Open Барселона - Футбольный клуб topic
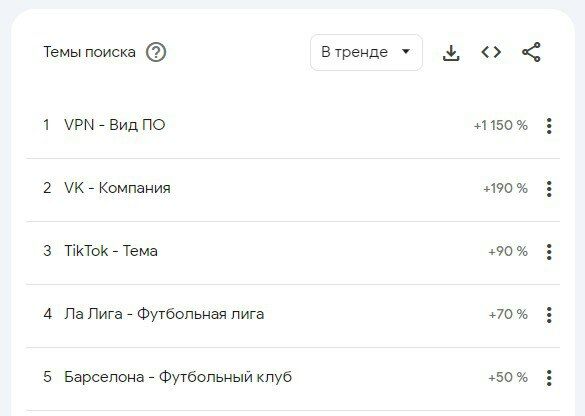The image size is (585, 416). point(178,377)
